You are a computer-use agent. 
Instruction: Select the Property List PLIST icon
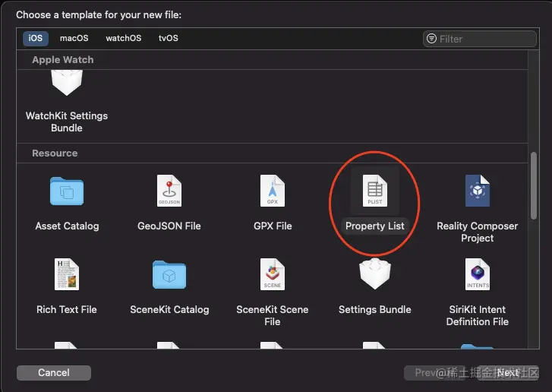click(x=375, y=191)
